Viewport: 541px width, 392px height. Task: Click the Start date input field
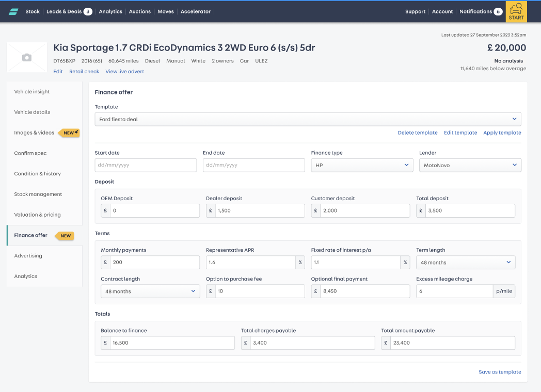[146, 165]
